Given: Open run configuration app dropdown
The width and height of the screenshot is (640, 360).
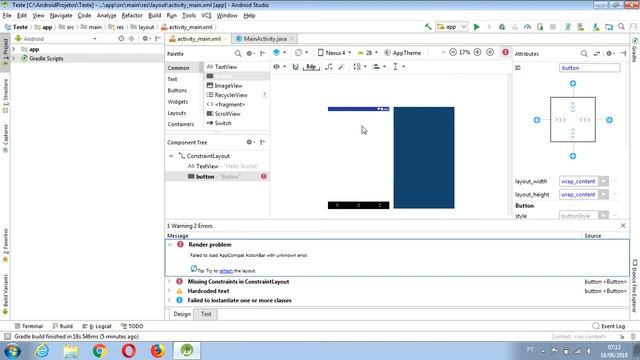Looking at the screenshot, I should pos(451,27).
